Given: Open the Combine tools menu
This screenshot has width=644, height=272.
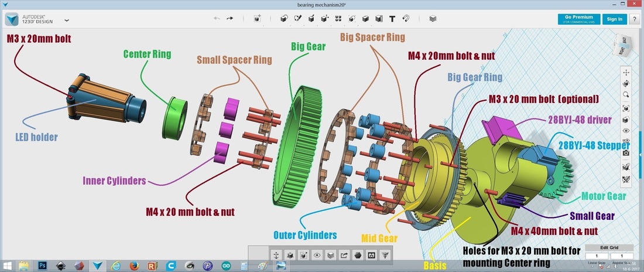Looking at the screenshot, I should (365, 19).
